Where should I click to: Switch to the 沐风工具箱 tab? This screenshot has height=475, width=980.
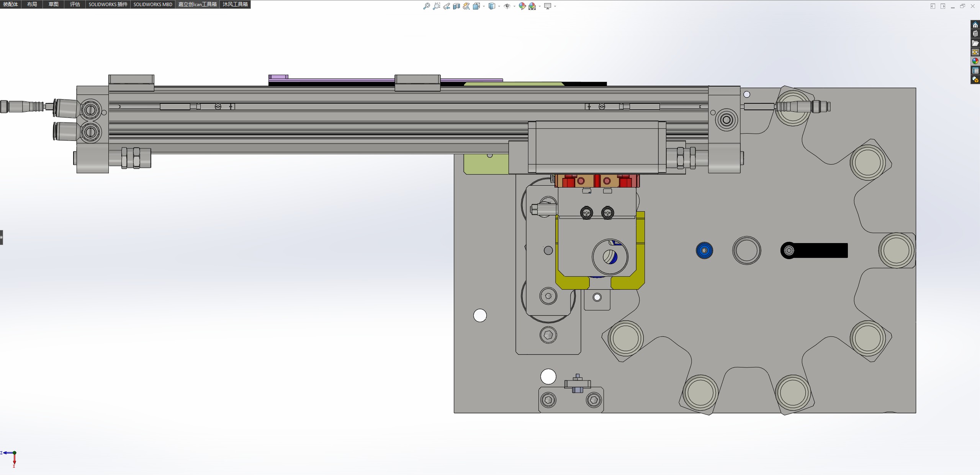[235, 4]
